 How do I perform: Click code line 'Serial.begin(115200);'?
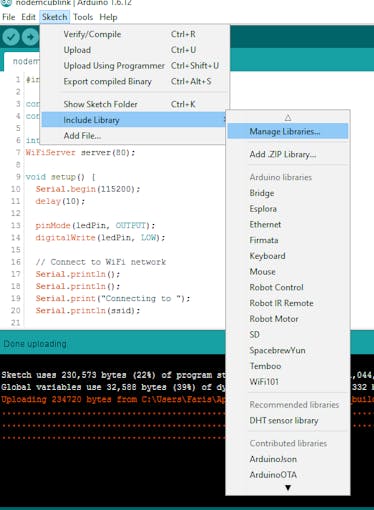pyautogui.click(x=88, y=189)
